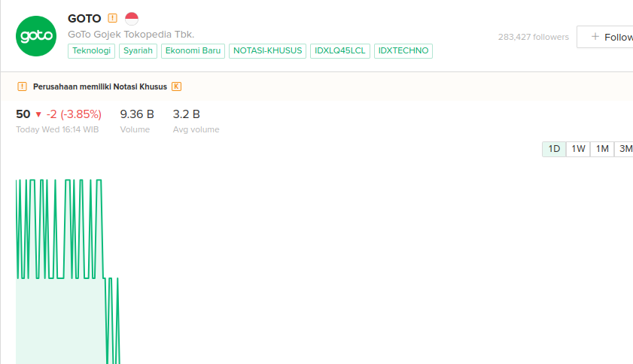Click the 283,427 followers count
The width and height of the screenshot is (633, 364).
click(534, 37)
